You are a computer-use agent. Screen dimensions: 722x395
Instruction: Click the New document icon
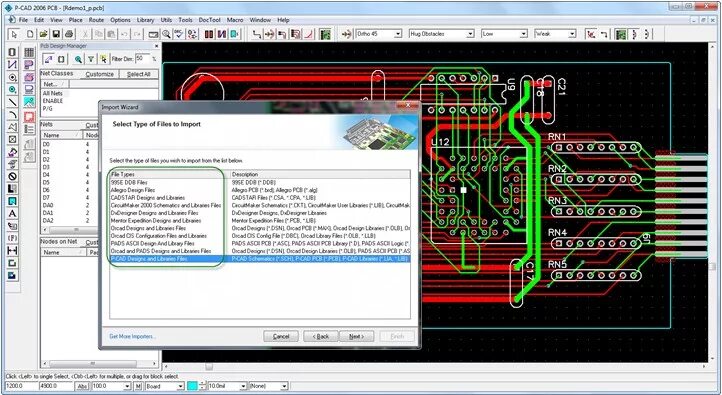pyautogui.click(x=30, y=34)
